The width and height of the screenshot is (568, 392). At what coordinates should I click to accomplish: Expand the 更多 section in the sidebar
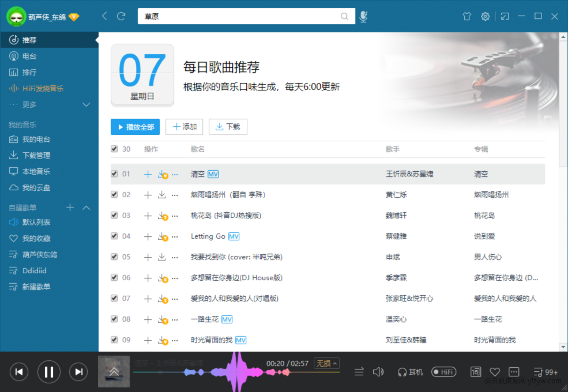click(86, 105)
